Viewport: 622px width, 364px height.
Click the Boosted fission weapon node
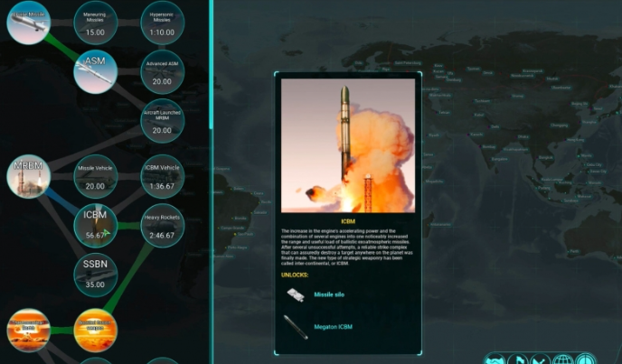95,331
